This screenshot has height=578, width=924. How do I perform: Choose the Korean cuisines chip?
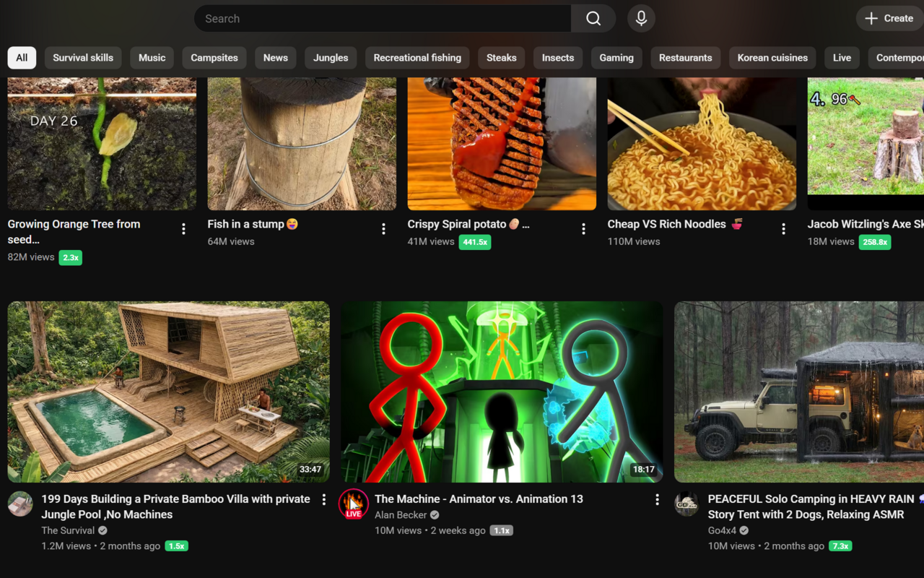772,58
